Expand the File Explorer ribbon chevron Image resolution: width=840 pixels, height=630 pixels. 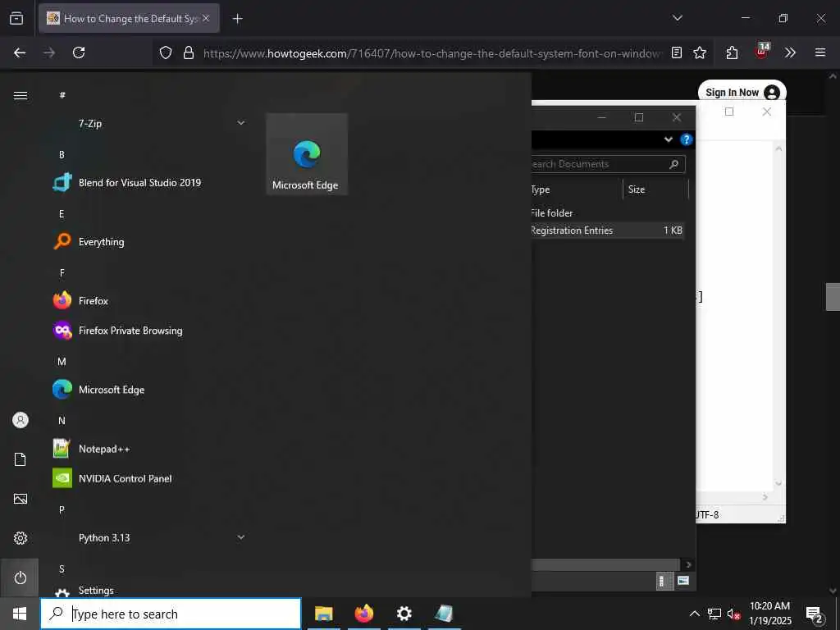pyautogui.click(x=668, y=139)
